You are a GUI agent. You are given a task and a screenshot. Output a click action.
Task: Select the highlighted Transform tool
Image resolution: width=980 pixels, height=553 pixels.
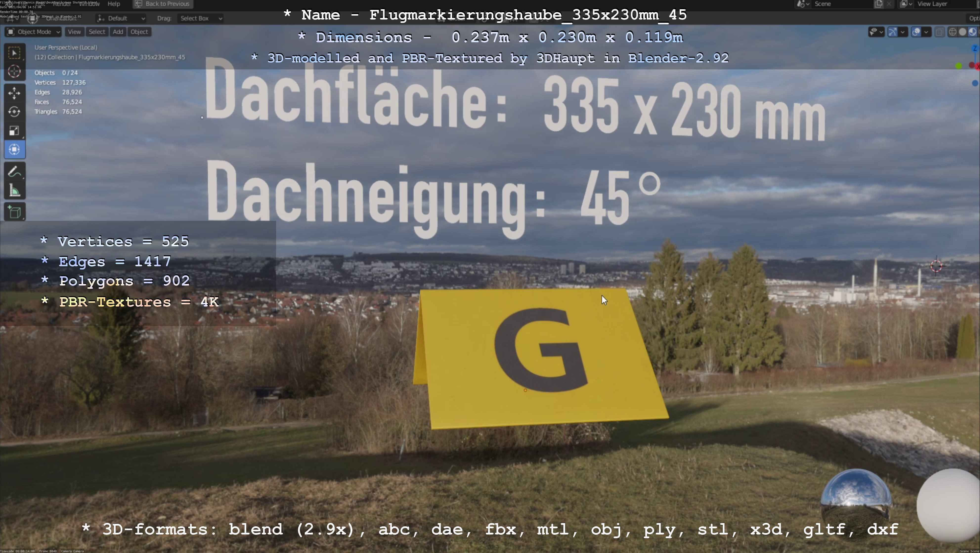(14, 149)
